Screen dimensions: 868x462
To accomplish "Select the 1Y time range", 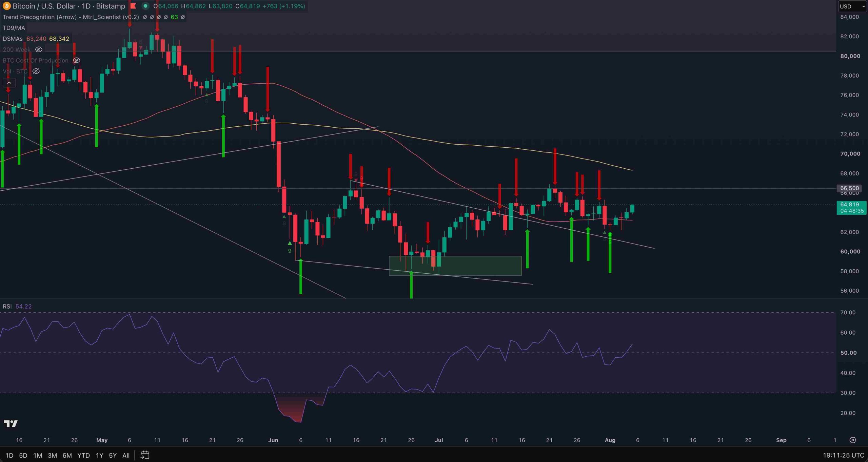I will pos(99,455).
